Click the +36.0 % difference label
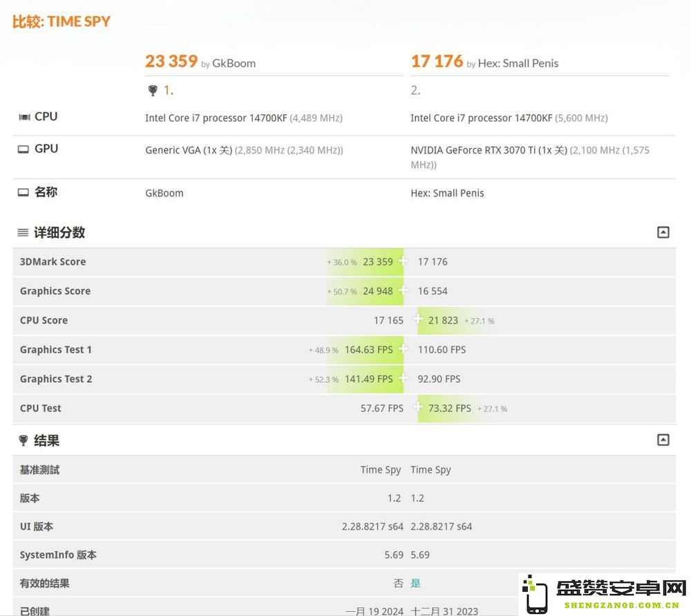 (x=342, y=262)
